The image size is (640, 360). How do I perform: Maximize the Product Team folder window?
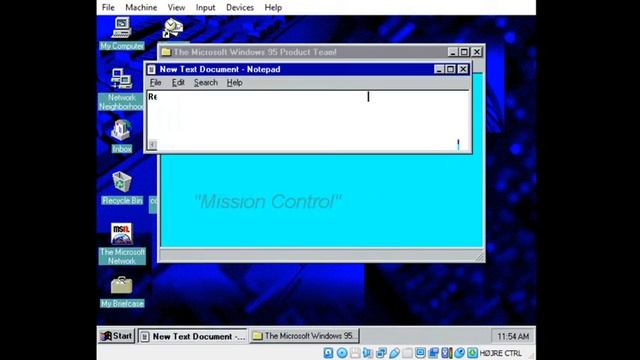coord(464,52)
